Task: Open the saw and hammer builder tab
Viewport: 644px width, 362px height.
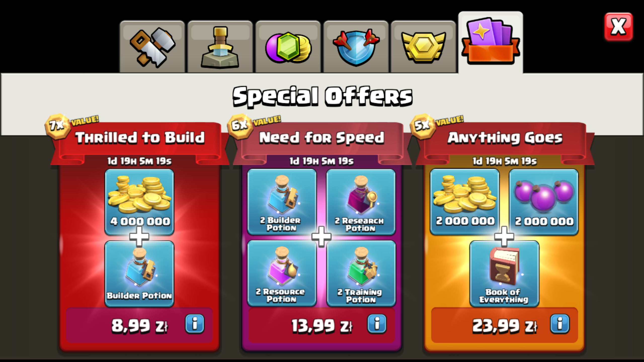Action: 152,47
